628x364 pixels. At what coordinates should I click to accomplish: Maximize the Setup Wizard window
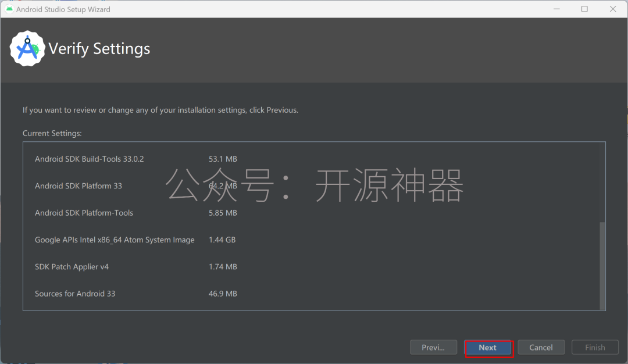coord(584,9)
